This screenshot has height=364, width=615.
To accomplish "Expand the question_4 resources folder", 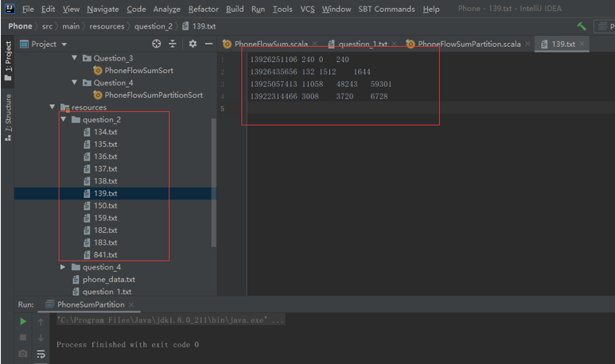I will click(63, 267).
